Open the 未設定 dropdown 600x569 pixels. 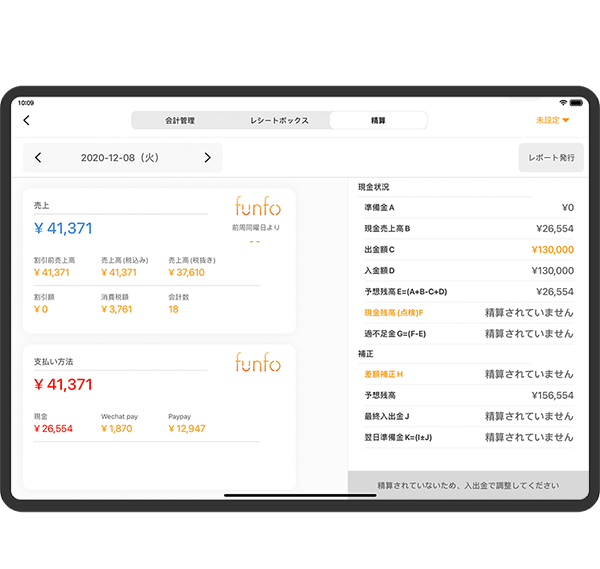point(552,120)
